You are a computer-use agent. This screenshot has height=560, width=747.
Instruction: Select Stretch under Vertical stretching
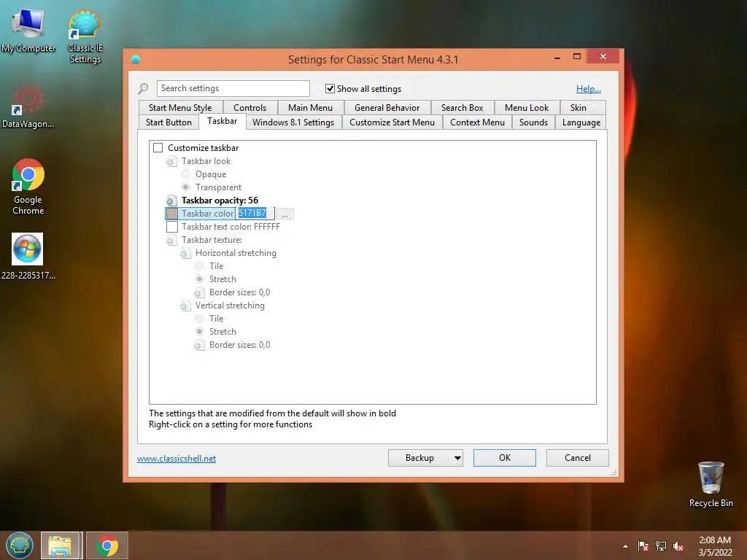(x=200, y=332)
